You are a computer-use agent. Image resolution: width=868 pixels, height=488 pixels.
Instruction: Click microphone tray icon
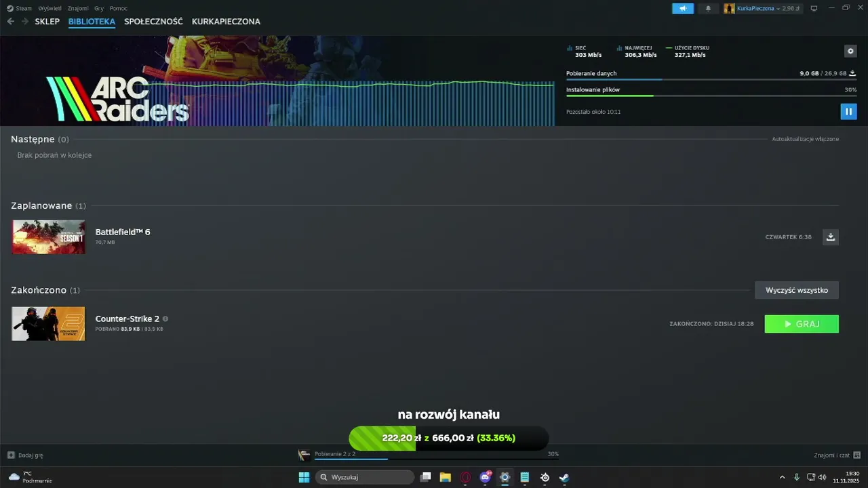[x=797, y=477]
